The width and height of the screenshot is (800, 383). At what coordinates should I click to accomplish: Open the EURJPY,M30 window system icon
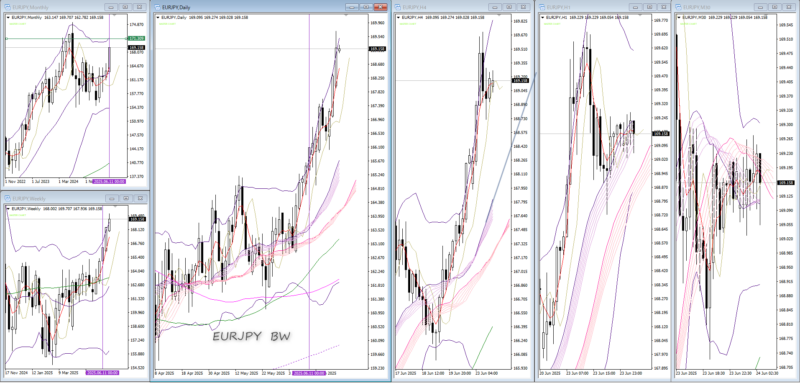point(679,7)
